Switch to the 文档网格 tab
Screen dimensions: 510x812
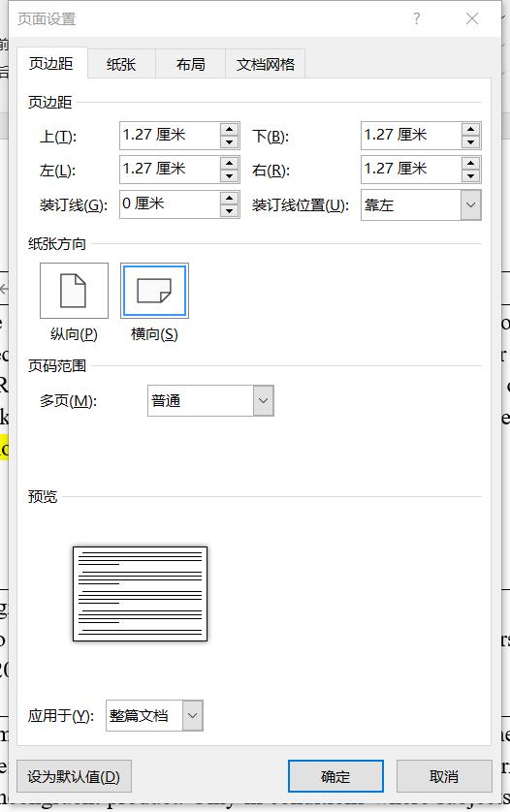pyautogui.click(x=266, y=64)
